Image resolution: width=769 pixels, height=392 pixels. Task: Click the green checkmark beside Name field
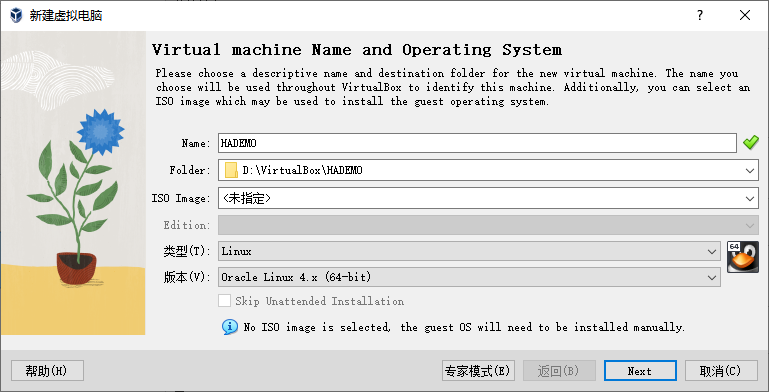click(750, 143)
